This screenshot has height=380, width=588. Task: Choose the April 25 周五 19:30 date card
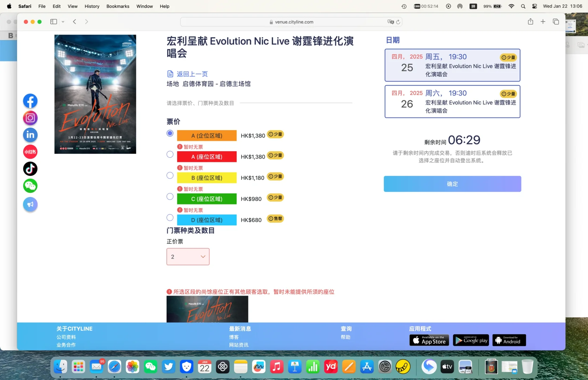point(453,65)
